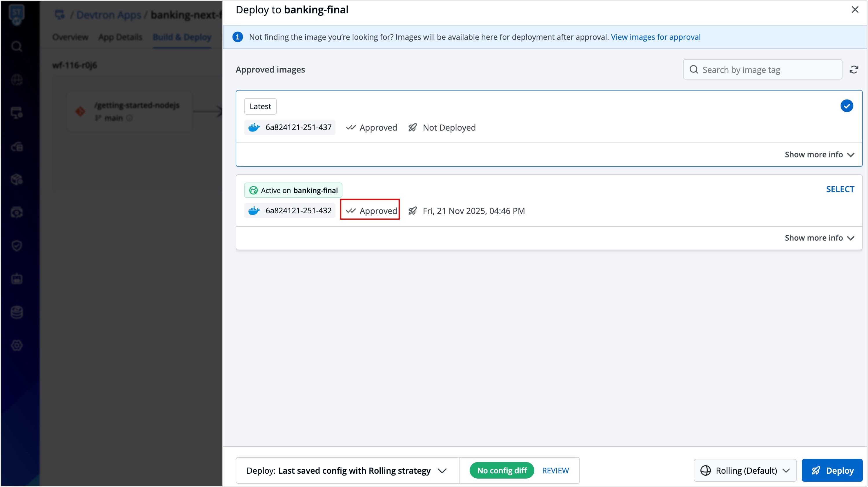Close the Deploy to banking-final panel
Screen dimensions: 868x487
(855, 10)
